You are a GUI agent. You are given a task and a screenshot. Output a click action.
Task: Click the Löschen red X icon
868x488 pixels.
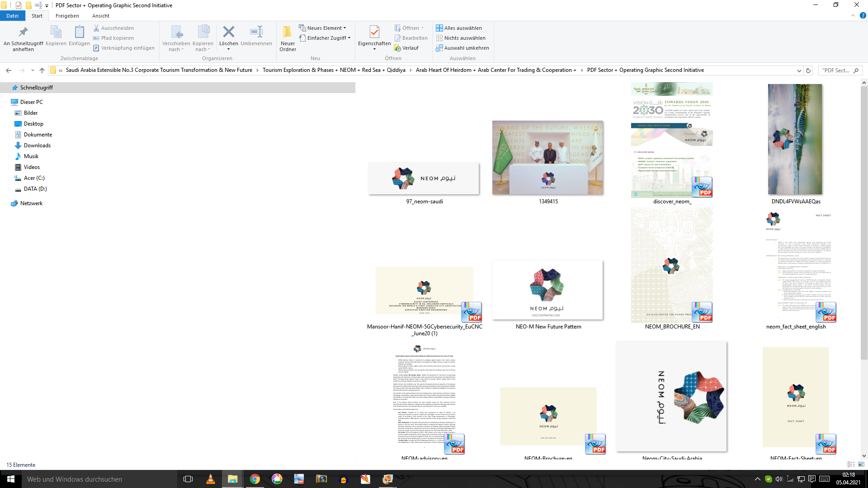point(229,32)
